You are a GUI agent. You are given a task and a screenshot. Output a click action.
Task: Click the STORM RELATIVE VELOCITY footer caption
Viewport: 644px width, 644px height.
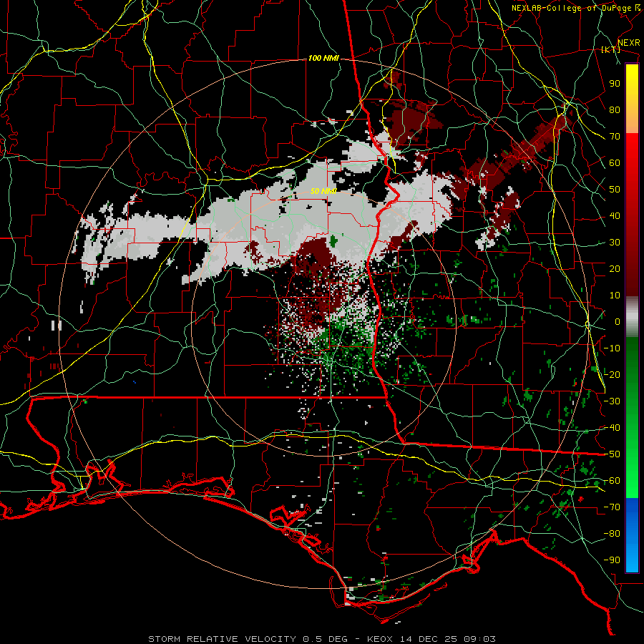[x=321, y=639]
